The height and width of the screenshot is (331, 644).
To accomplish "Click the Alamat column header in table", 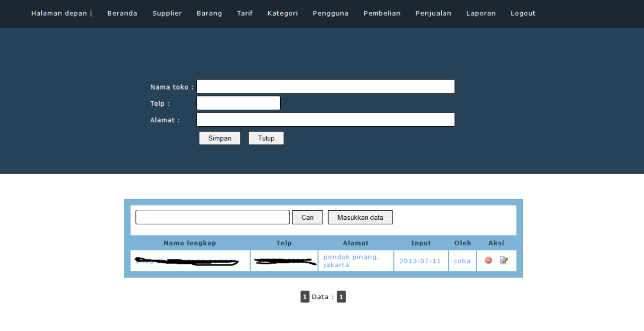I will [x=356, y=243].
